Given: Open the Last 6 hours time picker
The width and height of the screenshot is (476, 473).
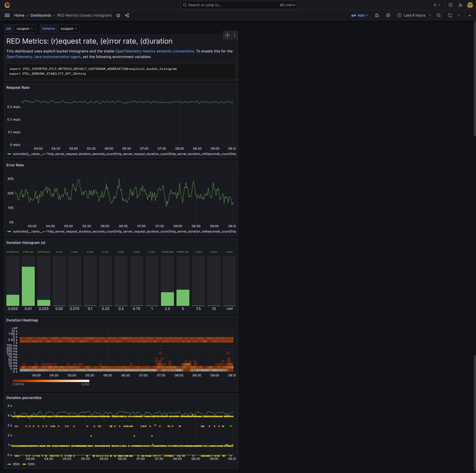Looking at the screenshot, I should (414, 15).
